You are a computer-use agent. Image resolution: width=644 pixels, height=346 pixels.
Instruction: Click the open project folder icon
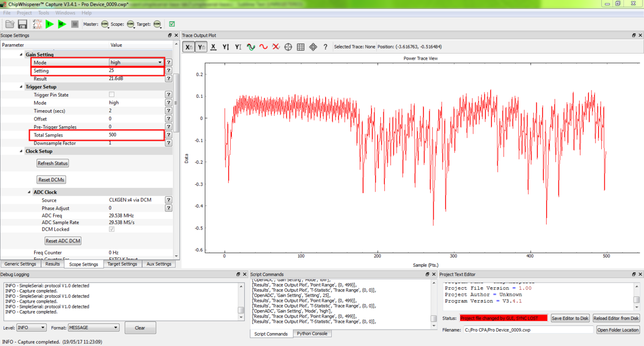click(x=10, y=24)
